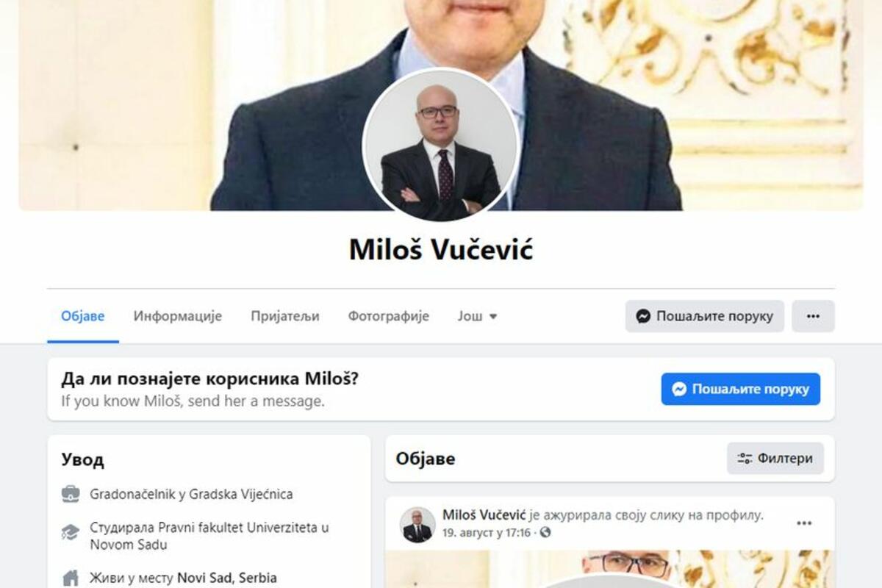Image resolution: width=882 pixels, height=588 pixels.
Task: Select the Објаве tab
Action: (x=82, y=316)
